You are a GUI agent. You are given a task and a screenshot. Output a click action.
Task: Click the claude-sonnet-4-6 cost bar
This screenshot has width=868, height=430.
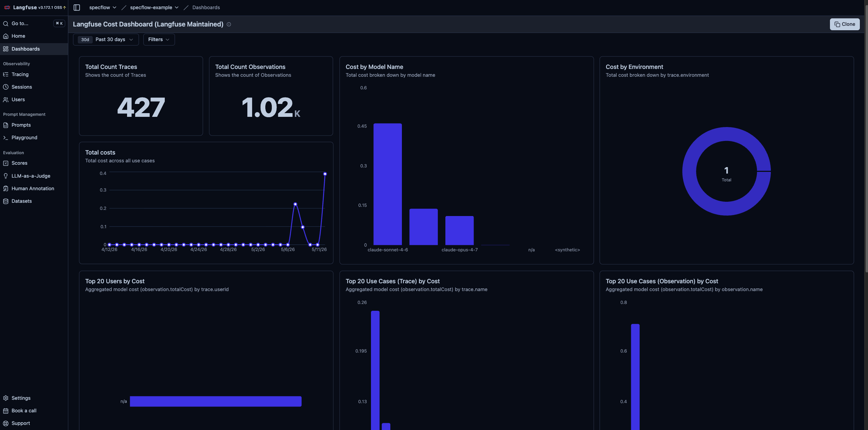(388, 184)
